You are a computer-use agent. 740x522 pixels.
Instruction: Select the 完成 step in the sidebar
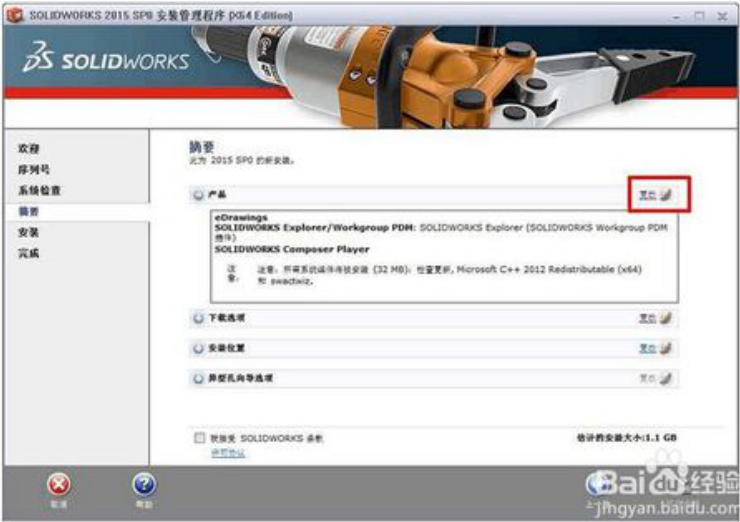[29, 253]
